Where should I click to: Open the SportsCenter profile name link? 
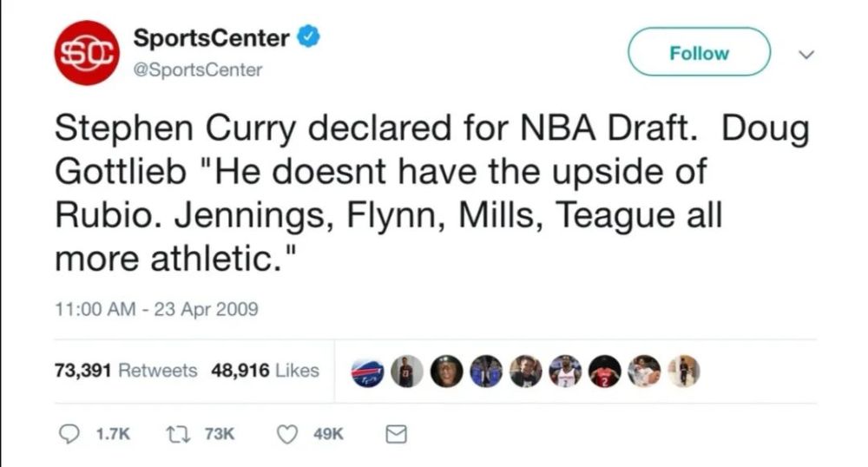pyautogui.click(x=211, y=38)
